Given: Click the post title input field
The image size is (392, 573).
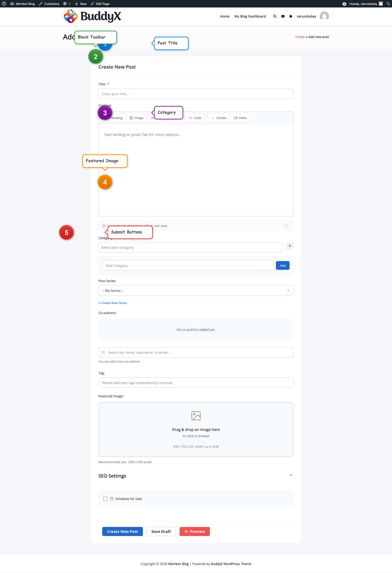Looking at the screenshot, I should (x=196, y=94).
